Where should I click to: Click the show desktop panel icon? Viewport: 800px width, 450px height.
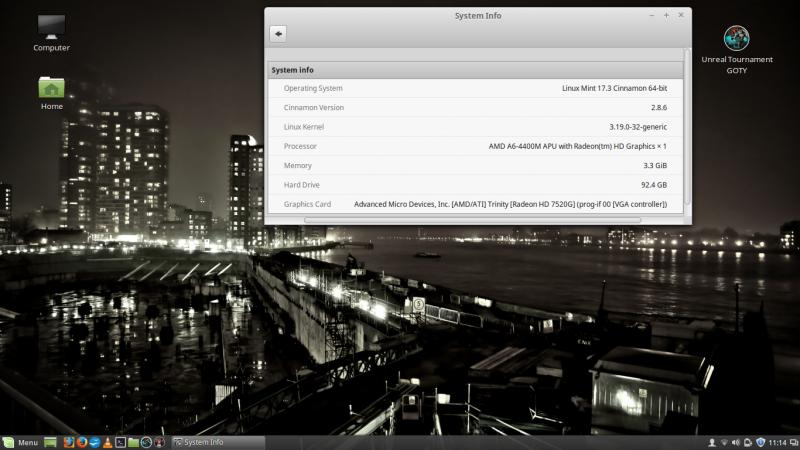pos(51,442)
